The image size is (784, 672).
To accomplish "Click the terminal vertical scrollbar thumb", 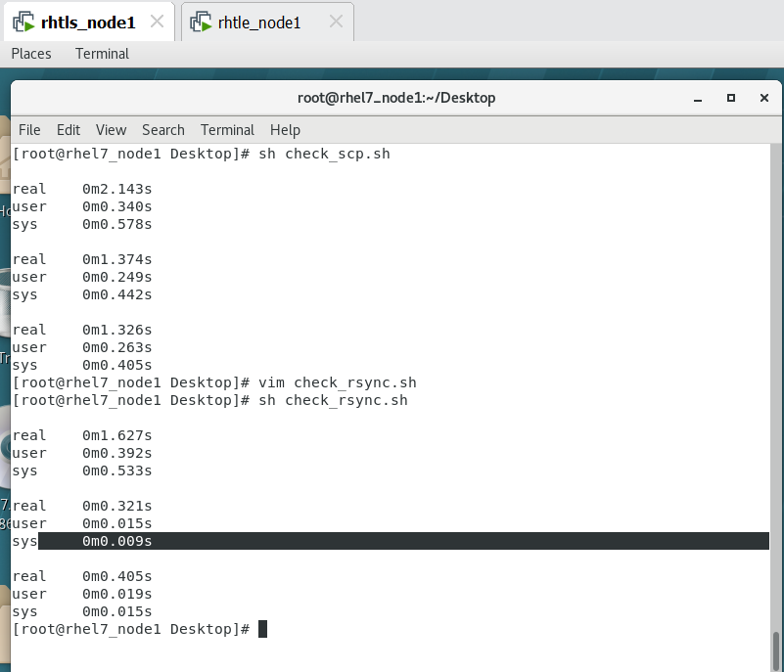I will tap(776, 651).
